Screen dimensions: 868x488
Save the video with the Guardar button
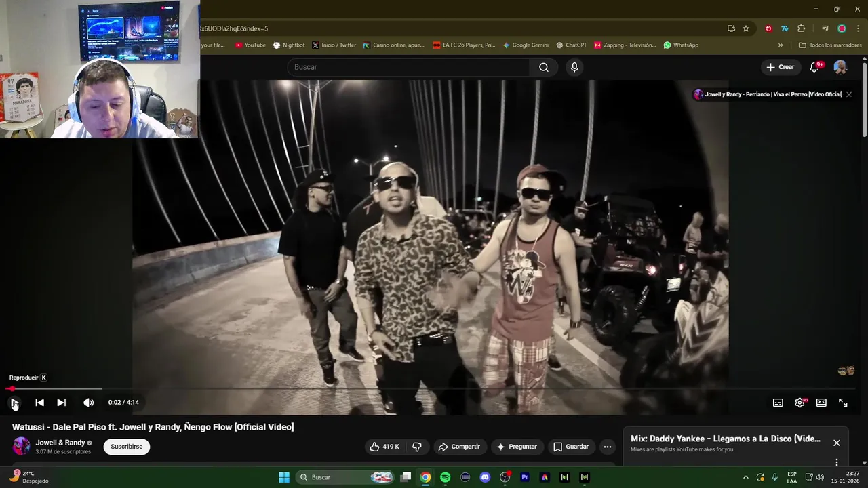pyautogui.click(x=571, y=447)
